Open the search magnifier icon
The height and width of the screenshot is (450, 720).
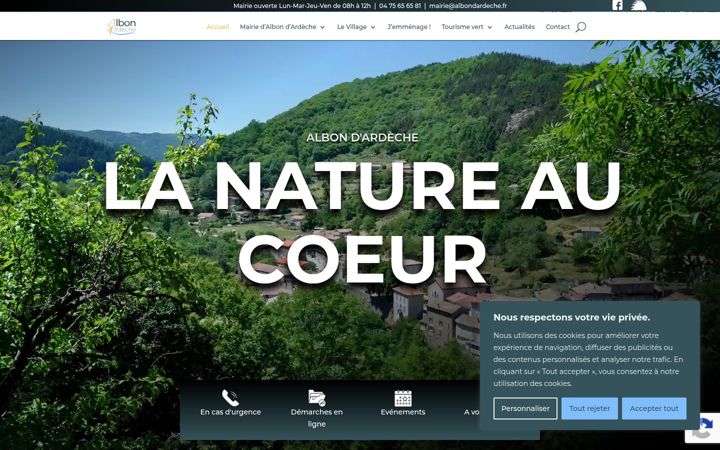click(x=580, y=27)
